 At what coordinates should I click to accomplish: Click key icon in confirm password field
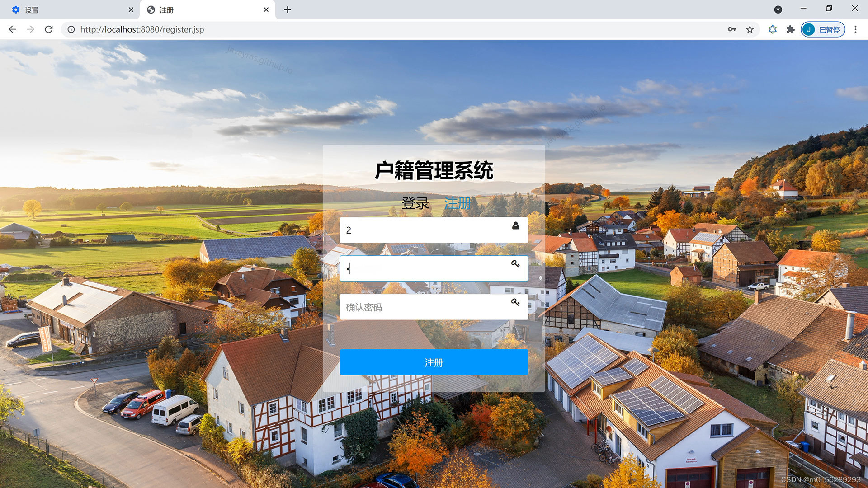[515, 302]
